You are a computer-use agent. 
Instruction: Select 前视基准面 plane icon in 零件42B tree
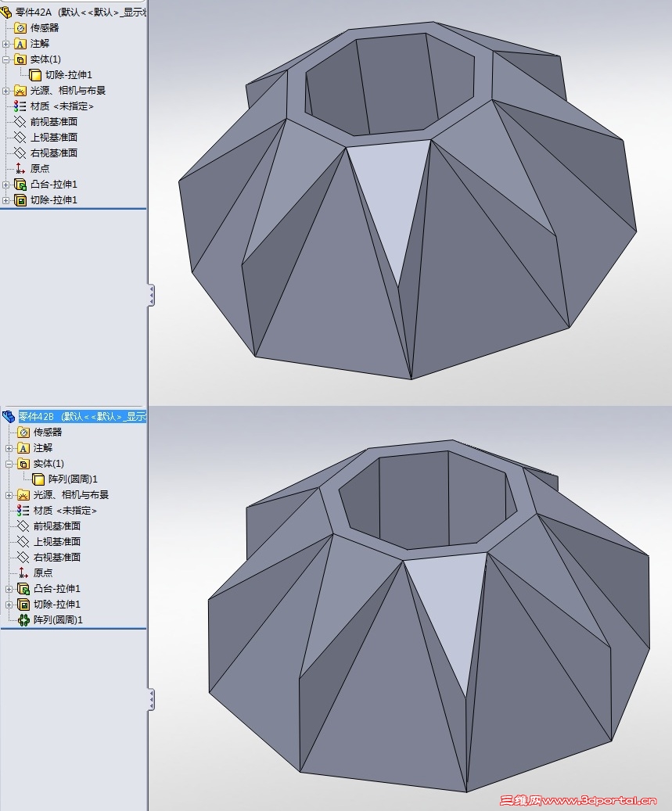coord(23,526)
